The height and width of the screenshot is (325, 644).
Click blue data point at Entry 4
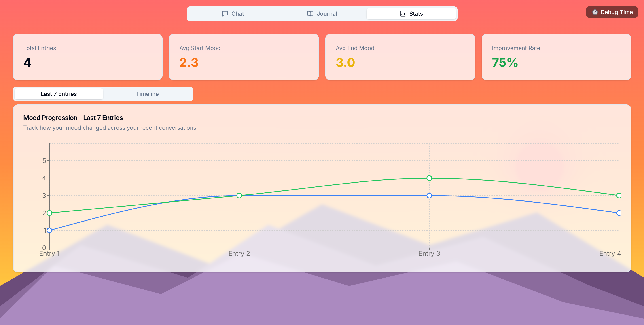619,213
